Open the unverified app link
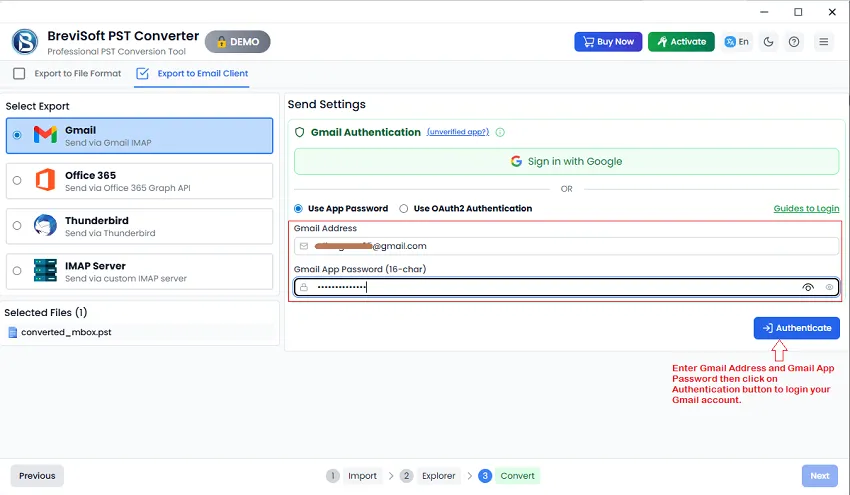Viewport: 850px width, 495px height. (458, 132)
